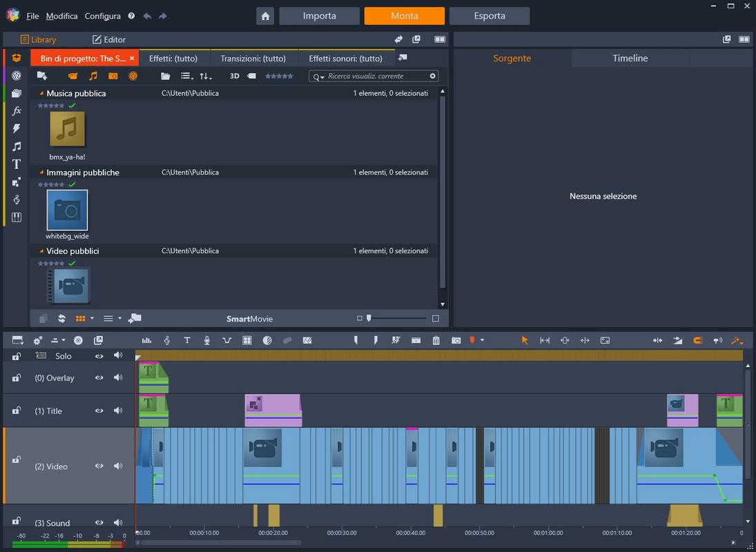
Task: Select the Sorgente player tab
Action: coord(512,58)
